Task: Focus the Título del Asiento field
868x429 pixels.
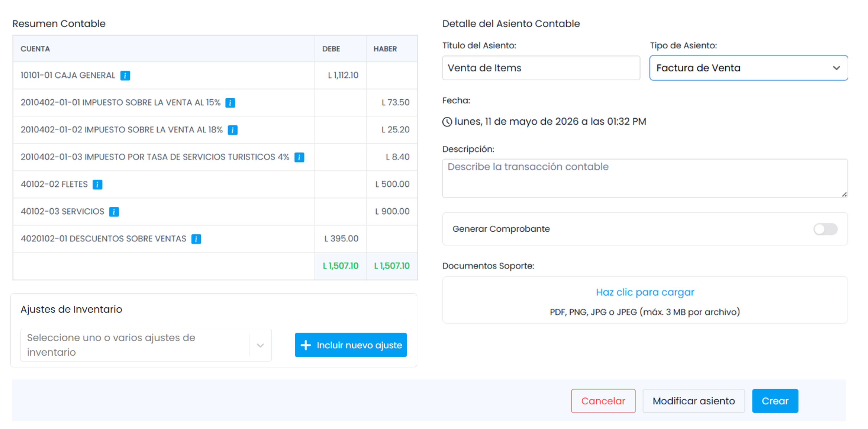Action: point(541,68)
